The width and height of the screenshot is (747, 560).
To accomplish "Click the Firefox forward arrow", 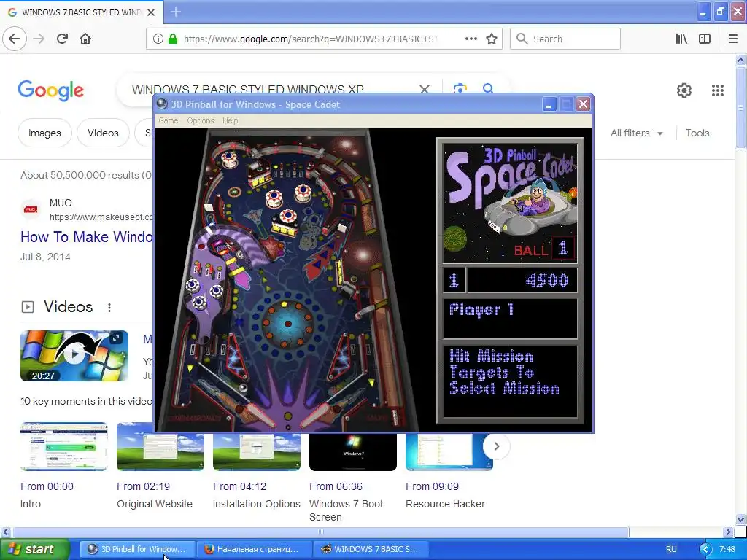I will [39, 39].
